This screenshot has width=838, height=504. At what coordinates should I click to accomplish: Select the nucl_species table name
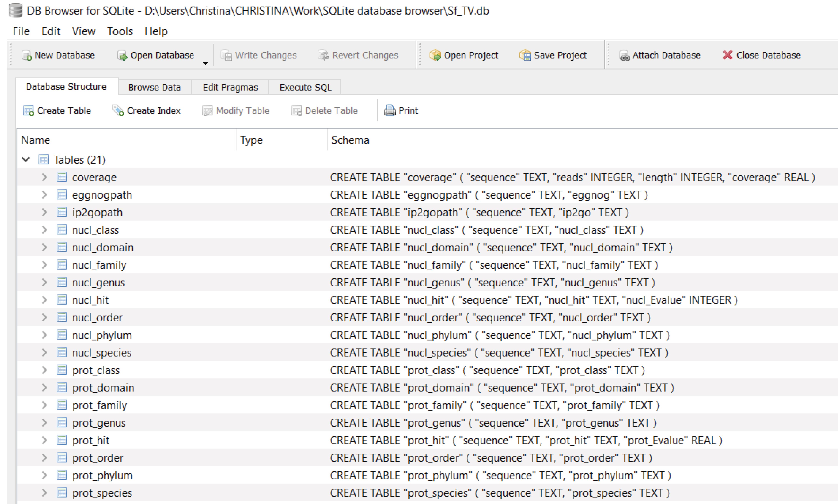coord(101,353)
